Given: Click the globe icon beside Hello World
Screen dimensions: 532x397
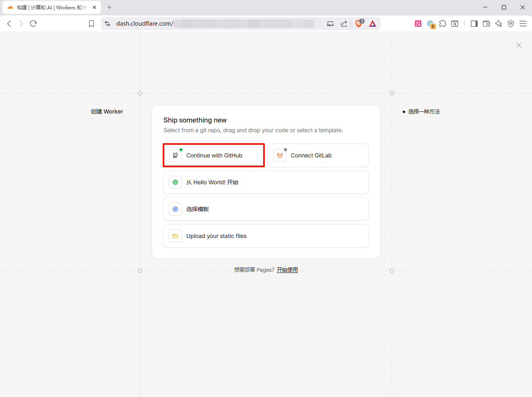Looking at the screenshot, I should pyautogui.click(x=175, y=182).
